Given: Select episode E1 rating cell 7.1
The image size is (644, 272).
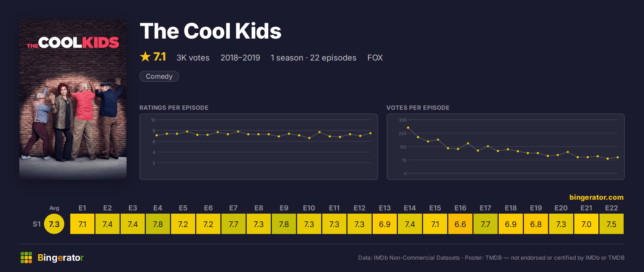Looking at the screenshot, I should tap(82, 224).
